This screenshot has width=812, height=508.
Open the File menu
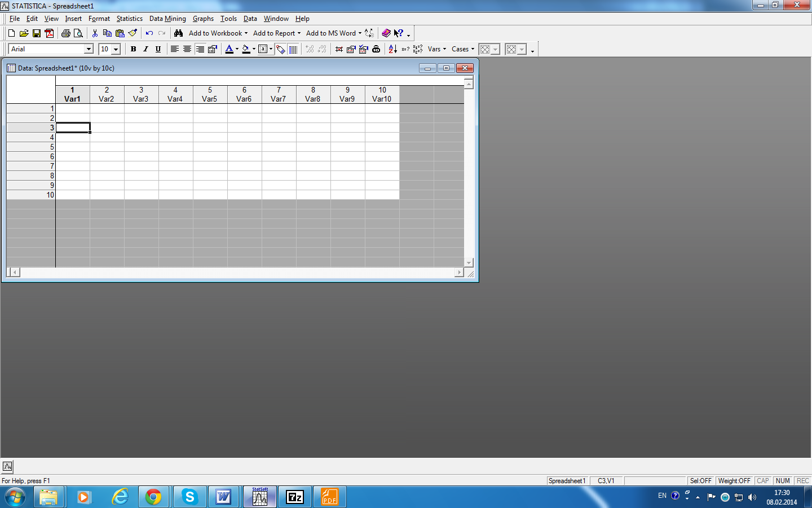coord(15,19)
